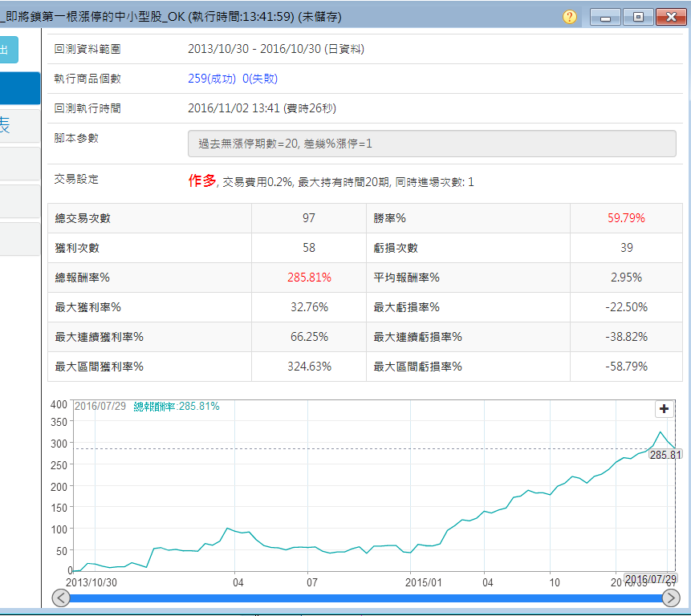Click the 285.81% total return cell
This screenshot has height=616, width=691.
(x=309, y=278)
